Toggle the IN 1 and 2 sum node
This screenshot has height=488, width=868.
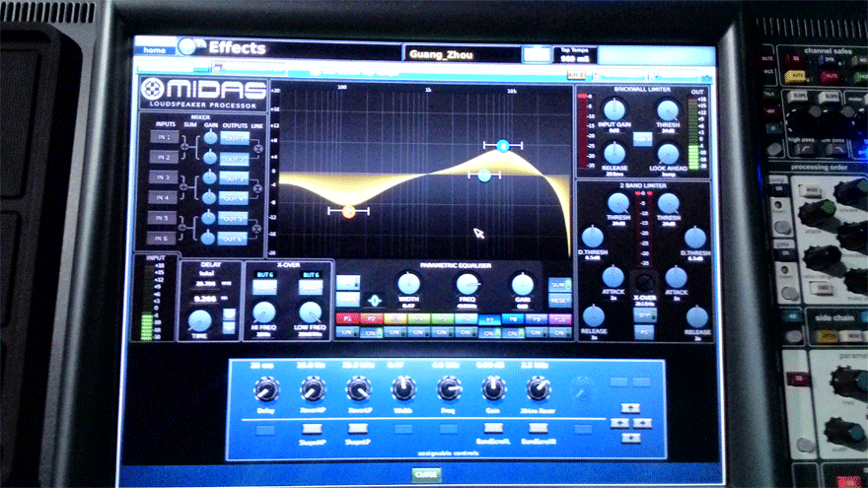(x=184, y=147)
